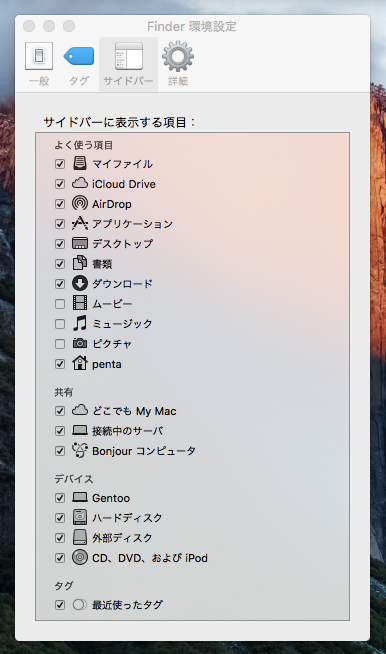
Task: Open the 詳細 (Advanced) gear tab
Action: point(178,64)
